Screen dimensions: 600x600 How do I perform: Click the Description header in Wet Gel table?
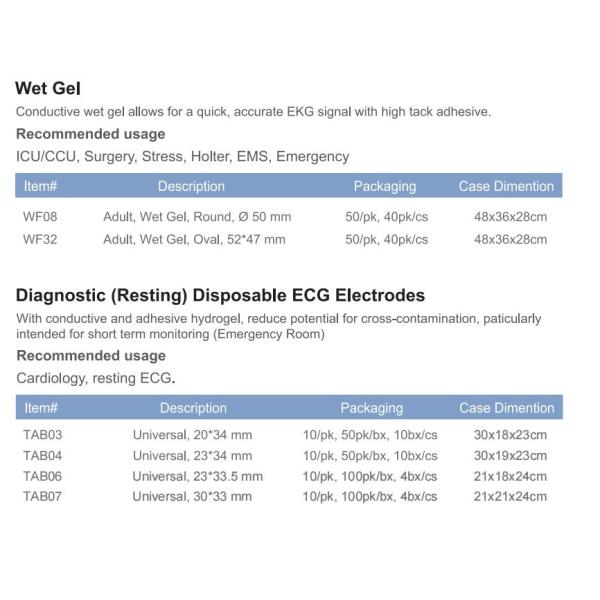click(191, 186)
